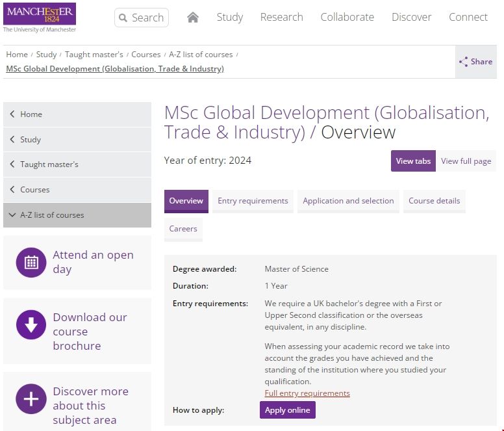
Task: Click the University of Manchester logo
Action: pos(40,18)
